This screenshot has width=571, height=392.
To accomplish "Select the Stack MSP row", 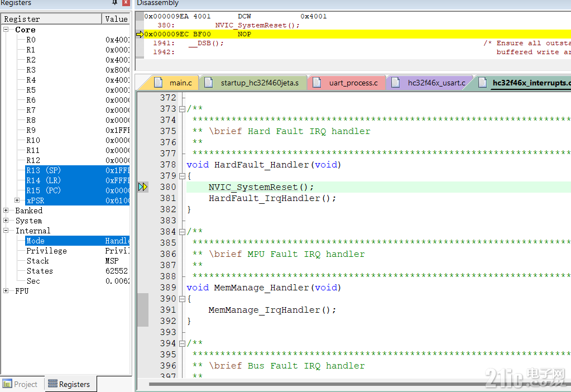I will (x=77, y=261).
